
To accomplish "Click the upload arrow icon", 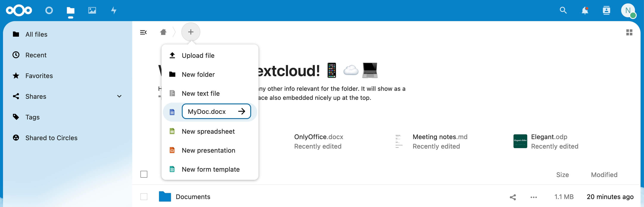I will point(172,55).
